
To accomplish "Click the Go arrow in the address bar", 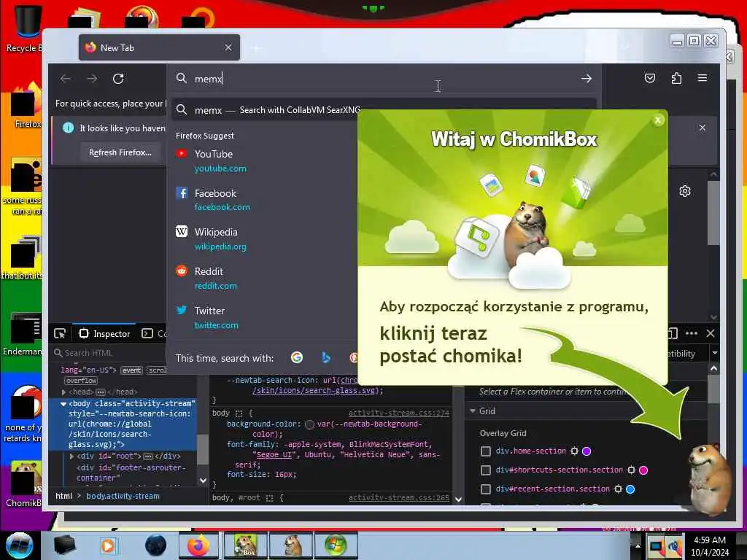I will click(x=587, y=79).
